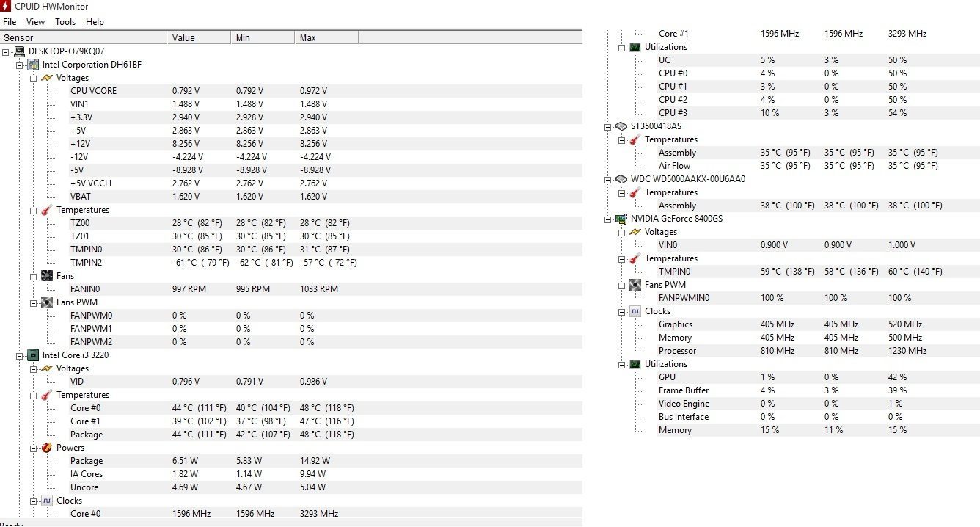This screenshot has width=980, height=527.
Task: Collapse the NVIDIA GeForce 8400GS node
Action: click(608, 219)
